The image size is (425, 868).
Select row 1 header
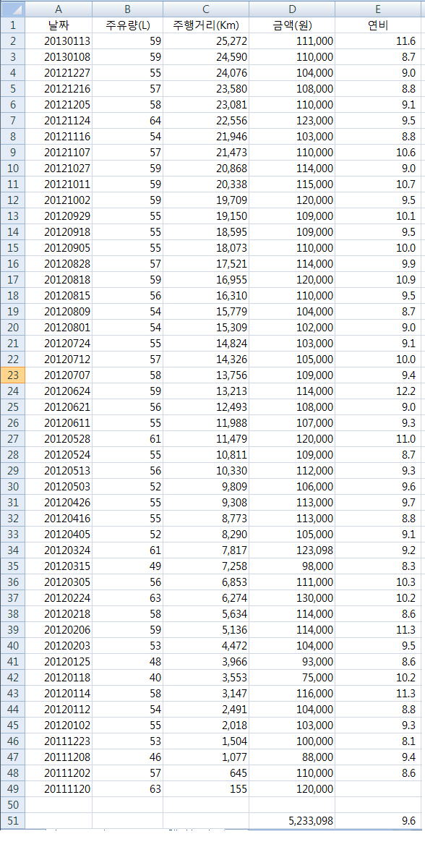click(x=13, y=25)
